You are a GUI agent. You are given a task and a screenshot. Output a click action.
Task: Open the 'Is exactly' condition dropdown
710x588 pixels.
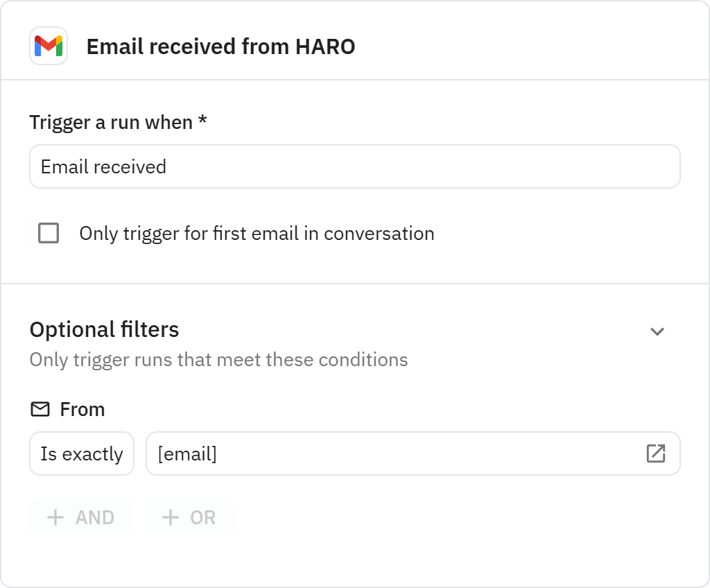tap(81, 453)
